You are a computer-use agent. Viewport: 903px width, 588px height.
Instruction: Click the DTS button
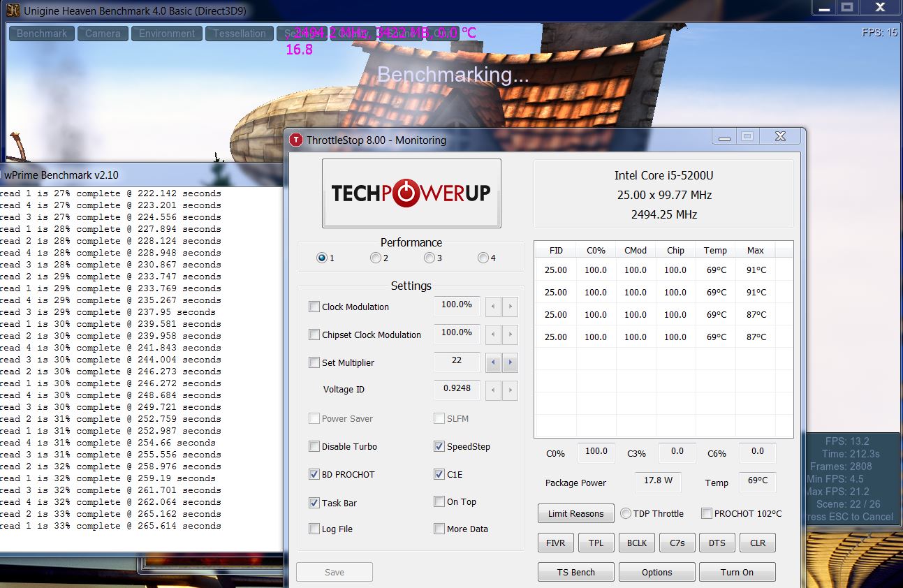717,543
